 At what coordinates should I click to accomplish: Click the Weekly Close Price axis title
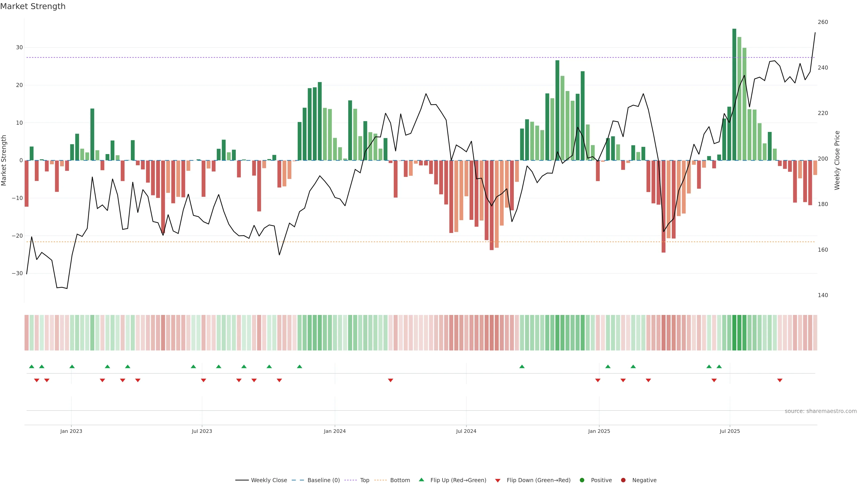pos(837,160)
